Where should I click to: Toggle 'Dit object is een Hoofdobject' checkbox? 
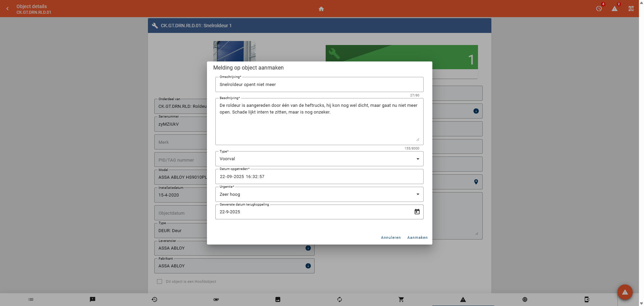click(x=160, y=281)
